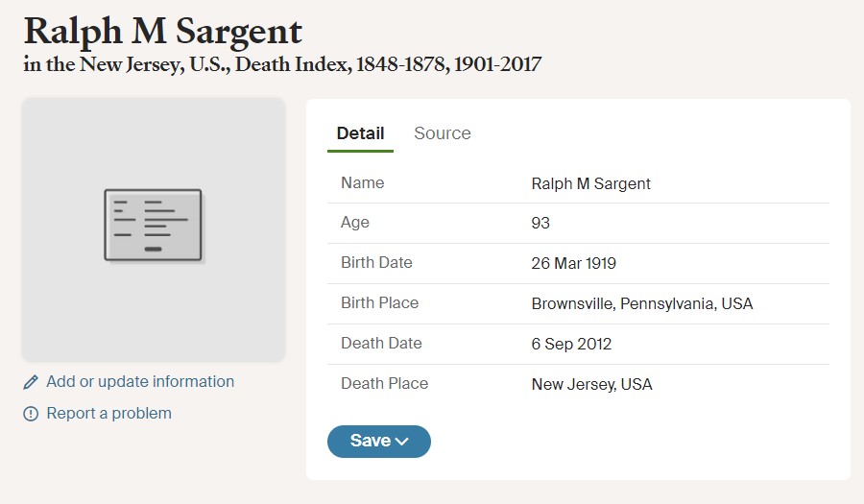Click the Age value 93
Image resolution: width=864 pixels, height=504 pixels.
pyautogui.click(x=540, y=223)
